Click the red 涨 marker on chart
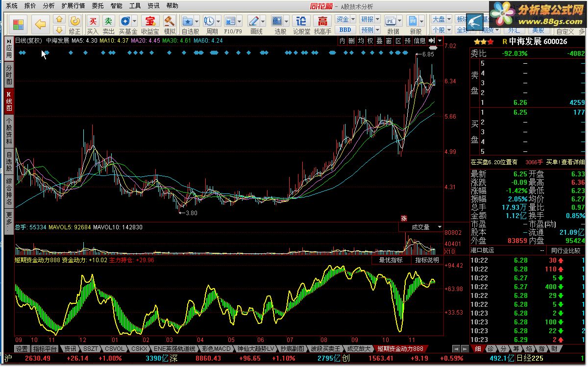 [404, 219]
